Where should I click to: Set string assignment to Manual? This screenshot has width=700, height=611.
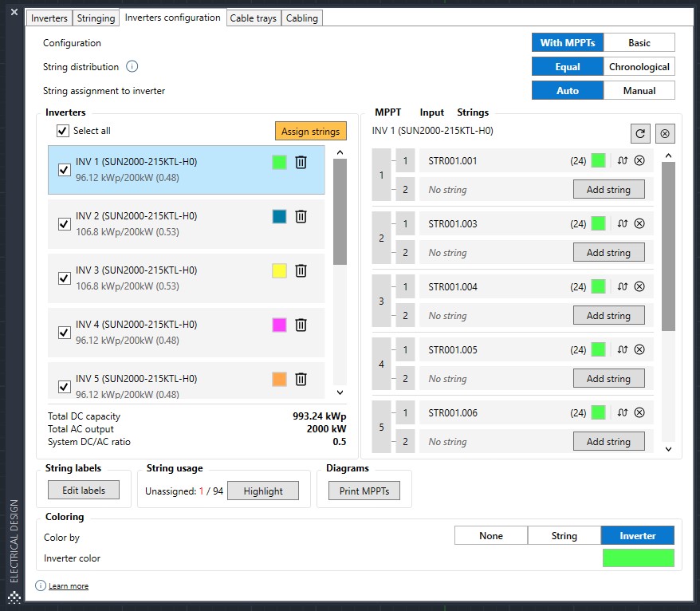point(639,91)
